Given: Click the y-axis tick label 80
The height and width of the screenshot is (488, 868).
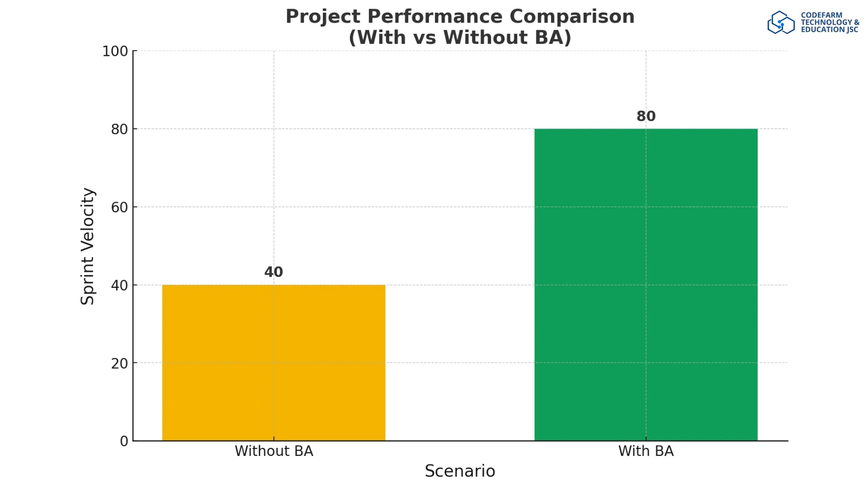Looking at the screenshot, I should pos(119,130).
